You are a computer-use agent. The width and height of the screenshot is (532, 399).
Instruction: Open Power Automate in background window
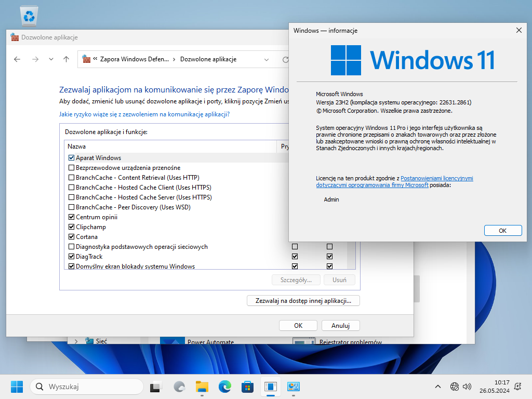(210, 342)
